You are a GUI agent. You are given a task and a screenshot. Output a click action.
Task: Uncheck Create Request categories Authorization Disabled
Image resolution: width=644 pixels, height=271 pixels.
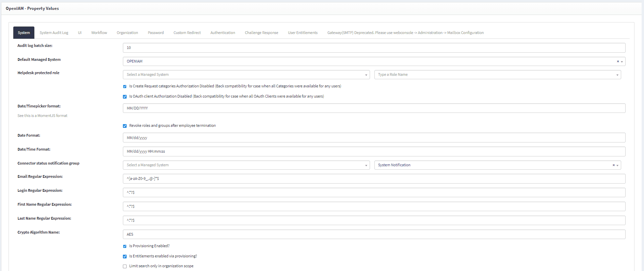tap(125, 86)
